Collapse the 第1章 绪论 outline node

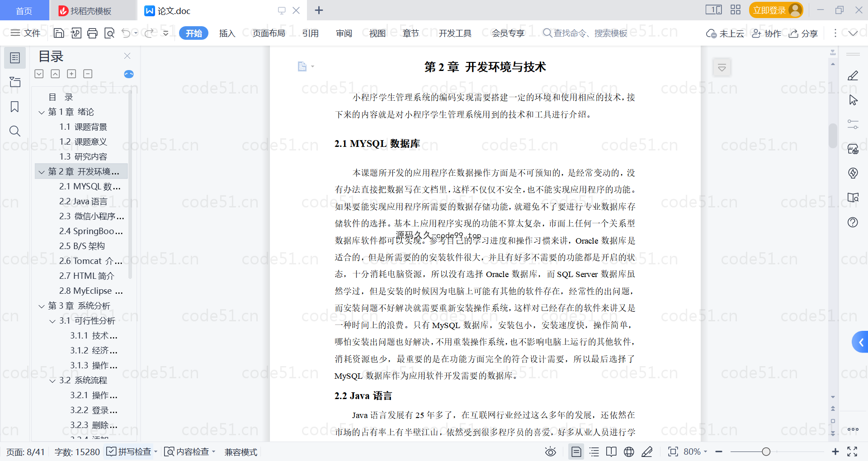(42, 112)
